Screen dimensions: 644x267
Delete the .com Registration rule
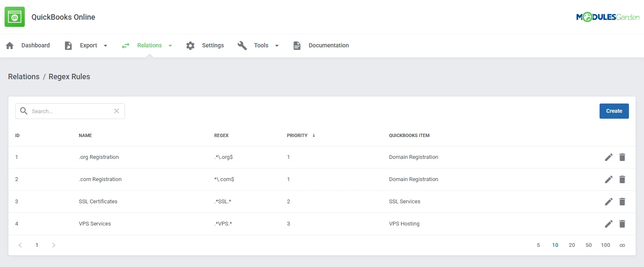622,179
